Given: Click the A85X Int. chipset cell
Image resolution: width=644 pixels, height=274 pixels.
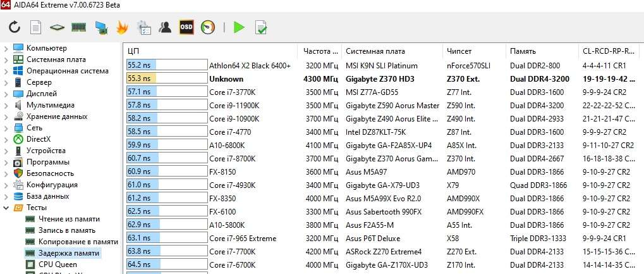Looking at the screenshot, I should point(461,146).
